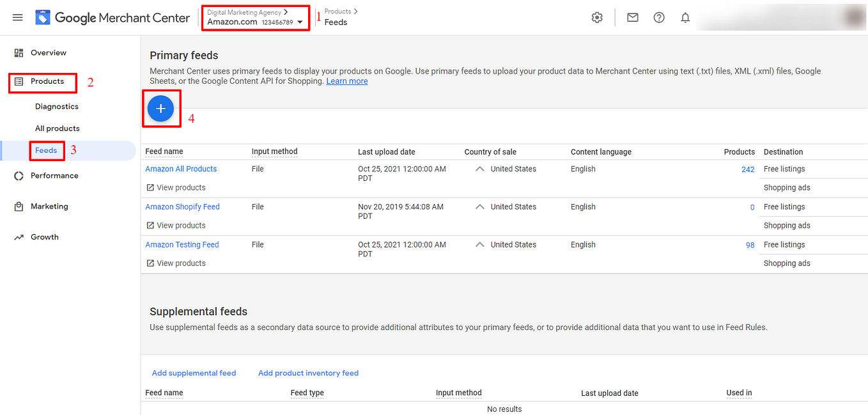
Task: Select the Performance icon in the sidebar
Action: (x=19, y=175)
